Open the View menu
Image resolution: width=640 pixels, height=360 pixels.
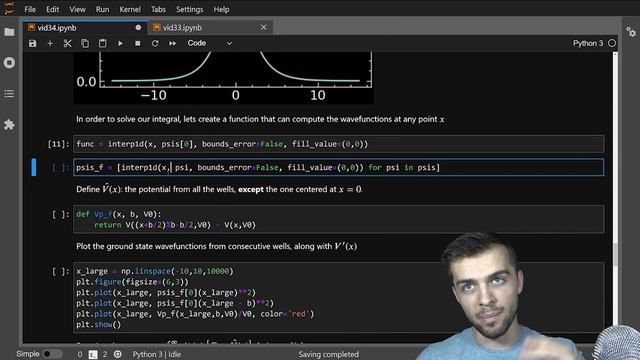coord(77,9)
